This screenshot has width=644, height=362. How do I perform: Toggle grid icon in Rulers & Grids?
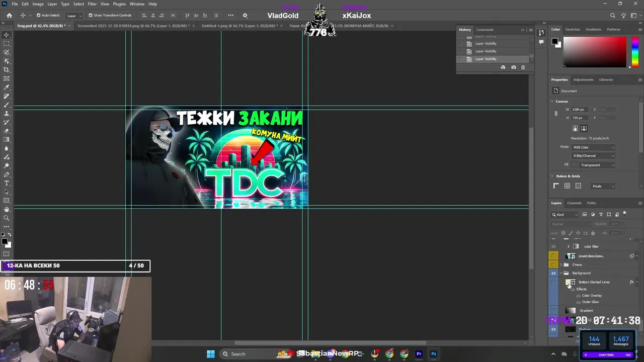pos(567,186)
